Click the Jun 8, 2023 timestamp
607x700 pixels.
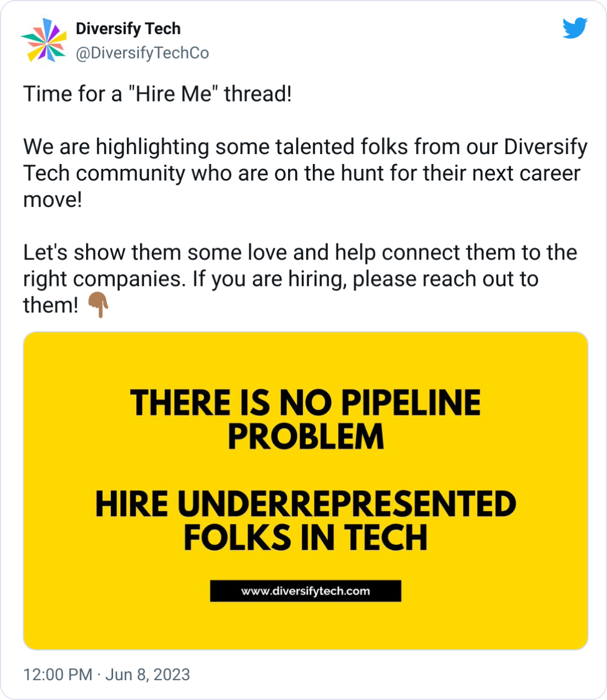point(148,675)
